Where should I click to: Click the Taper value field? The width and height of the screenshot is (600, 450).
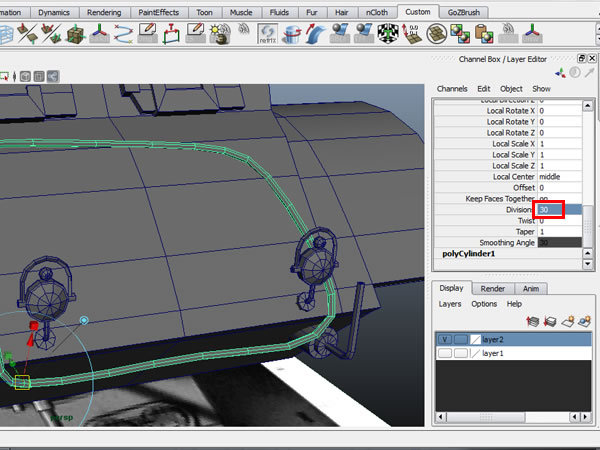click(x=559, y=232)
